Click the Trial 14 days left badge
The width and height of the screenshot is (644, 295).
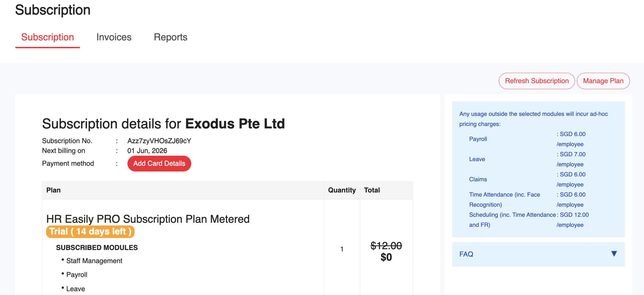click(90, 231)
